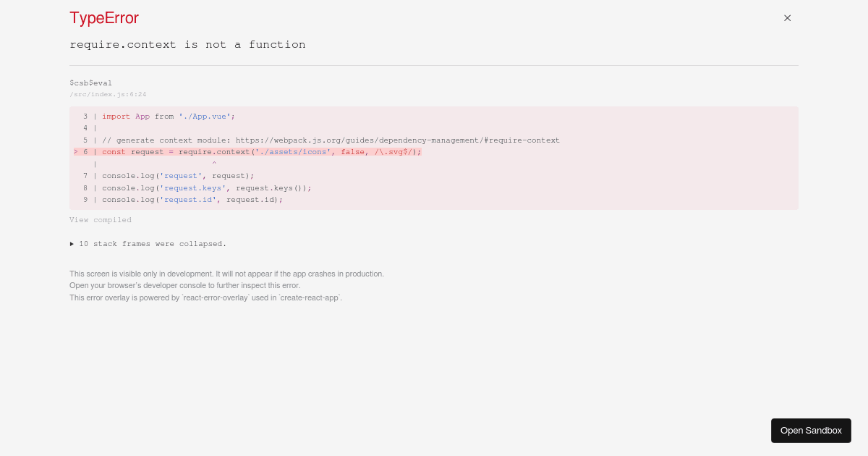Dismiss the error overlay via the X
868x456 pixels.
(787, 18)
